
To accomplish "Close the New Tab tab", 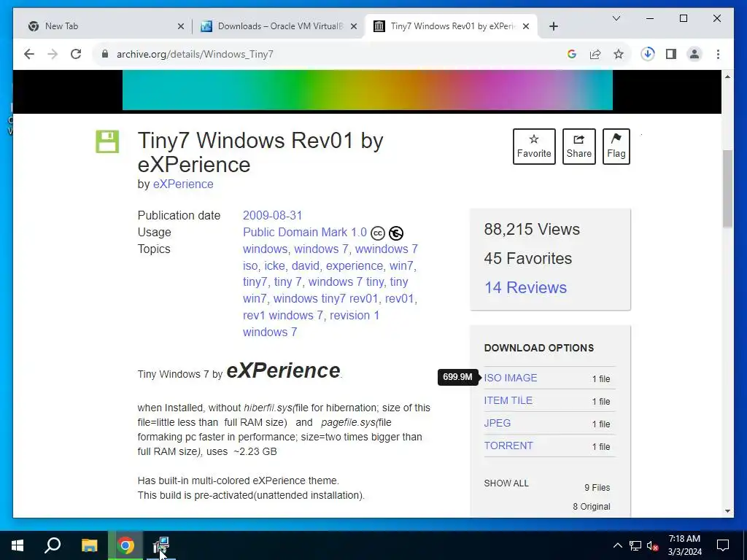I will point(181,27).
